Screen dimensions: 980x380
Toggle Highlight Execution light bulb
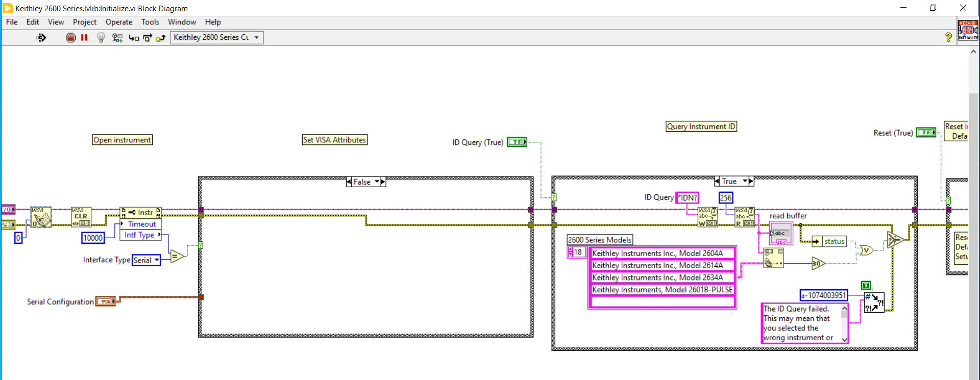[x=101, y=37]
